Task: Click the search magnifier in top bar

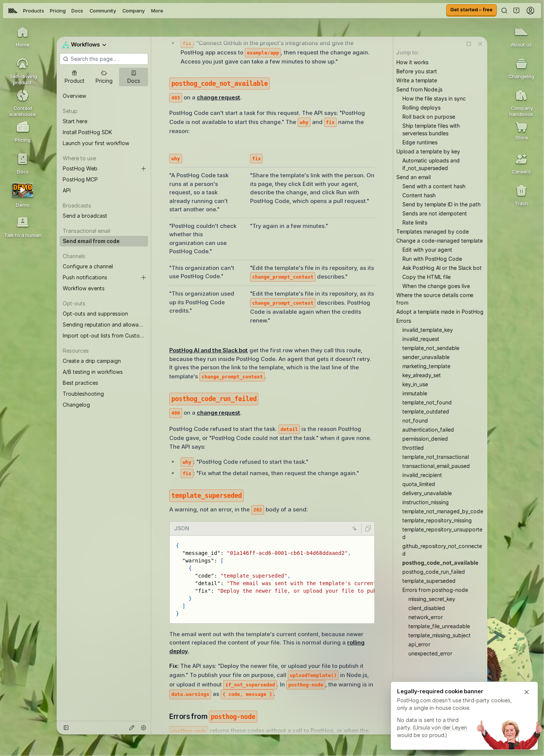Action: (504, 11)
